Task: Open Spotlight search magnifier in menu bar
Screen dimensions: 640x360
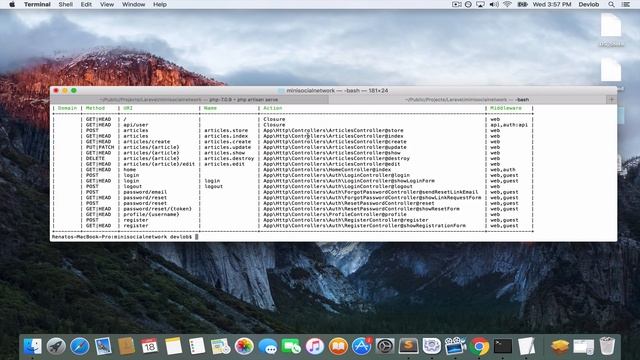Action: point(611,4)
